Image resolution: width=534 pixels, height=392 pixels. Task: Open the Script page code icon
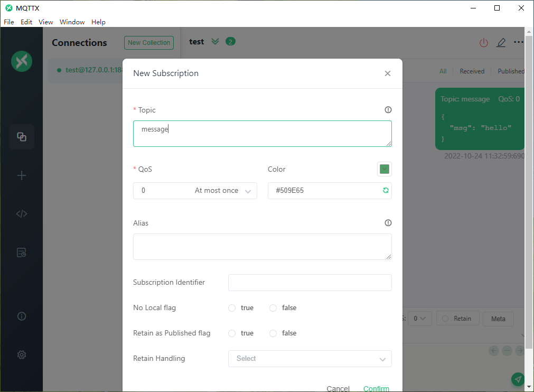(x=22, y=214)
